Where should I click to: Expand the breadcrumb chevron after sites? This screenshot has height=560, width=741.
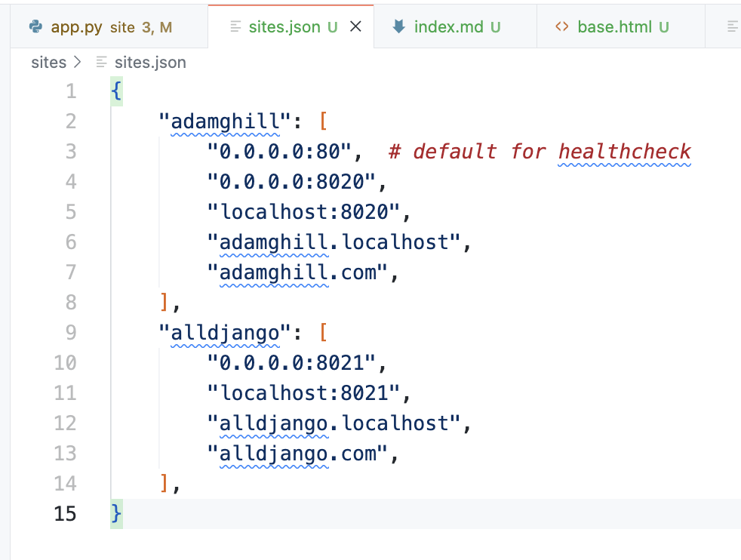coord(78,63)
